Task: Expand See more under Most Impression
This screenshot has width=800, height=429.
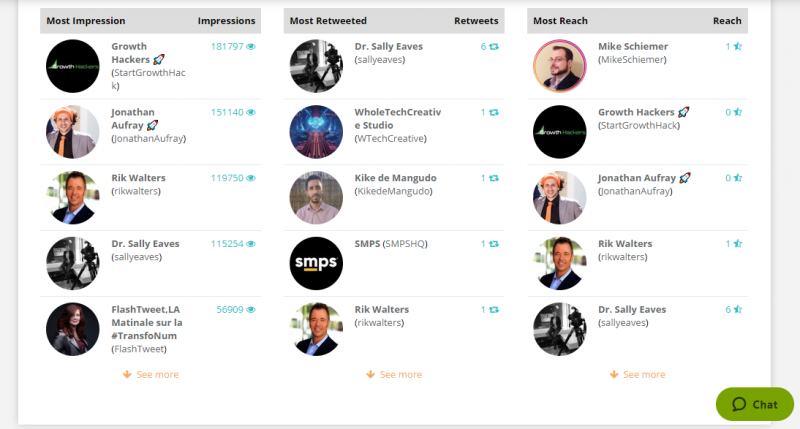Action: [x=151, y=375]
